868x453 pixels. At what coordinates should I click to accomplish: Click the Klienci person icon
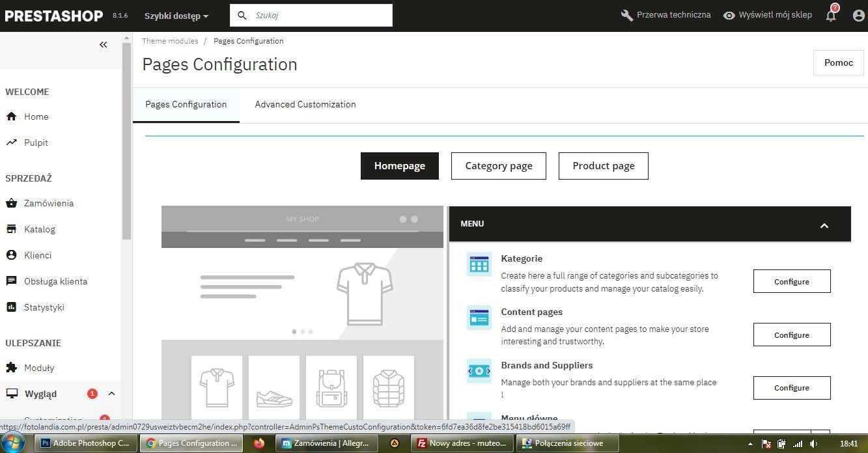(x=11, y=255)
